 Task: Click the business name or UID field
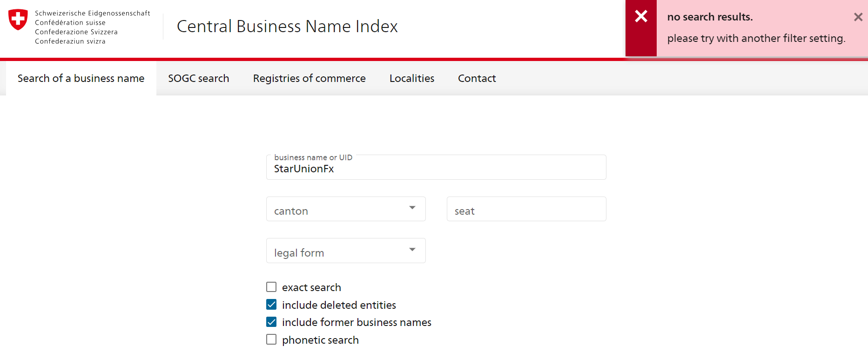point(436,169)
